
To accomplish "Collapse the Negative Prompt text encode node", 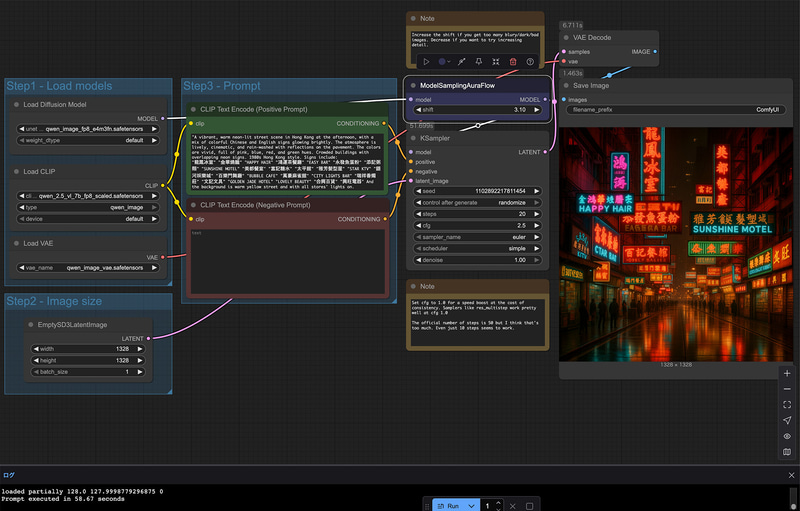I will (193, 205).
